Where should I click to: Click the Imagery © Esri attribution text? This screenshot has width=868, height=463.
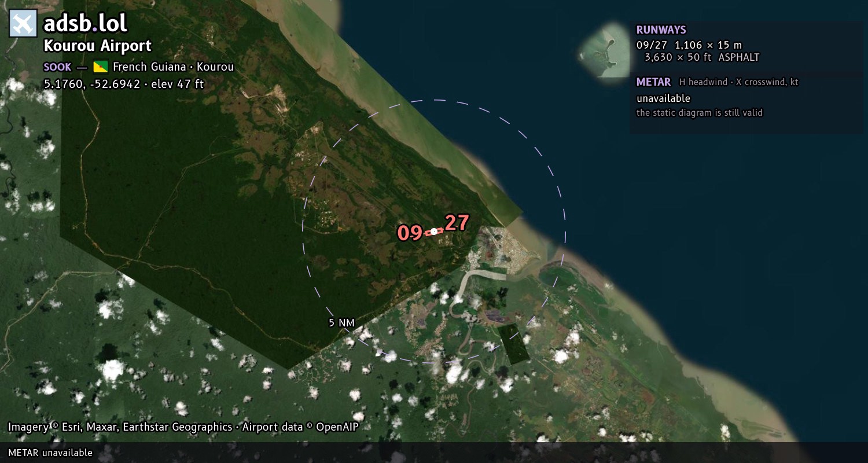(x=120, y=427)
